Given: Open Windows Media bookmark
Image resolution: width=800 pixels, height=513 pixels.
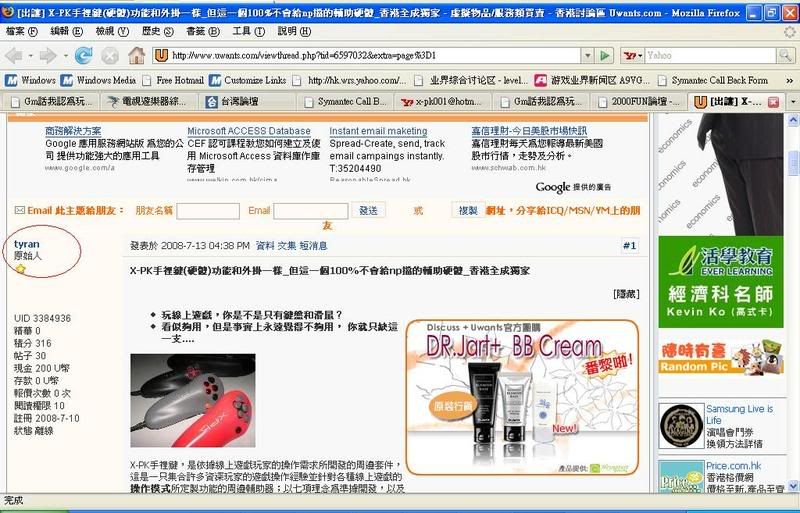Looking at the screenshot, I should click(98, 80).
